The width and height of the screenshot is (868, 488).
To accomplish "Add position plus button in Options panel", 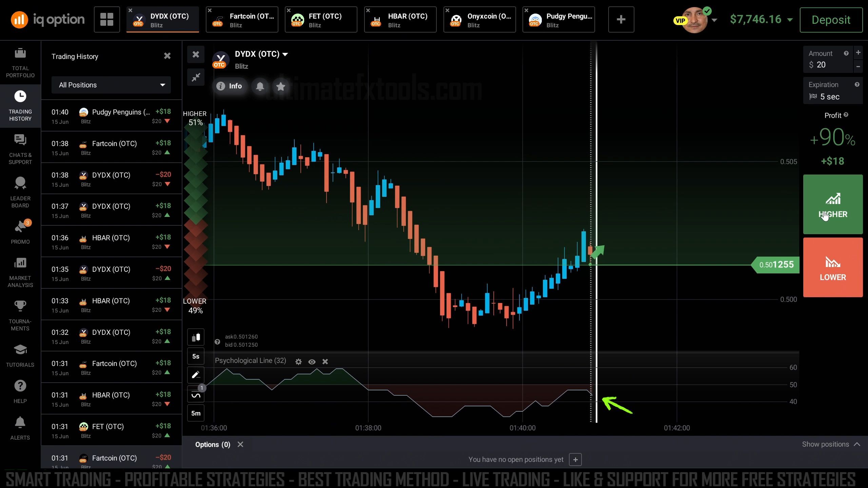I will point(575,460).
